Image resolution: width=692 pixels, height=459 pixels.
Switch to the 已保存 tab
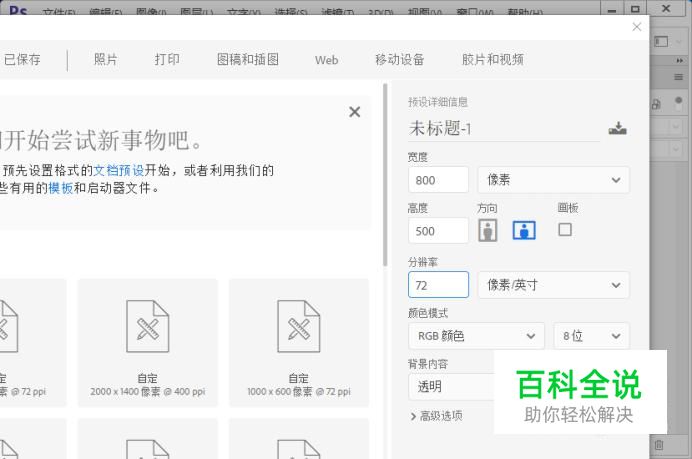(22, 59)
